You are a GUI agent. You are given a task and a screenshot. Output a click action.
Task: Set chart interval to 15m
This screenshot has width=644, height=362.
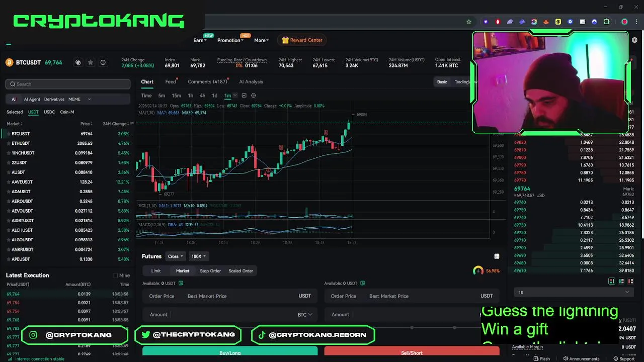(176, 96)
